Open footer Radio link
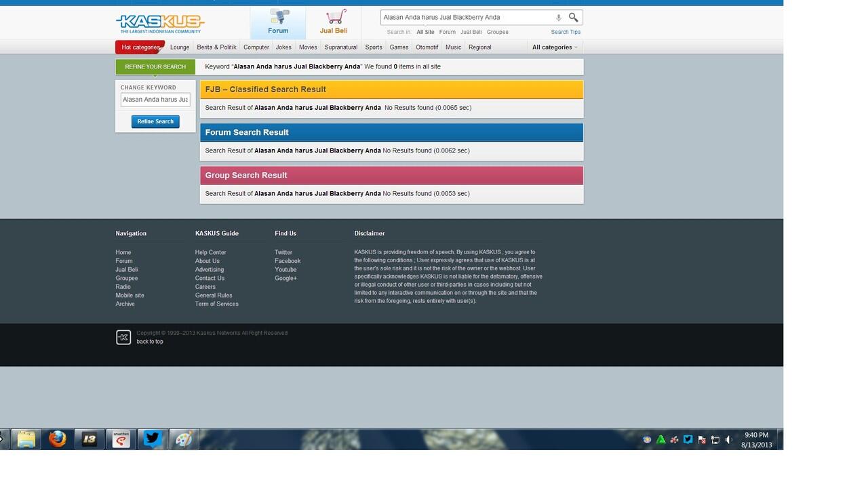Viewport: 868px width, 488px height. coord(123,287)
